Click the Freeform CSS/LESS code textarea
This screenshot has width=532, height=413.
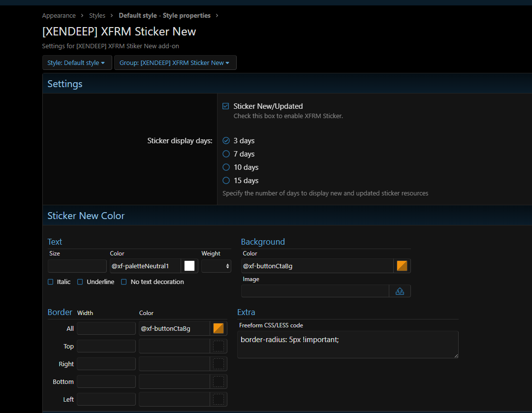[x=348, y=345]
